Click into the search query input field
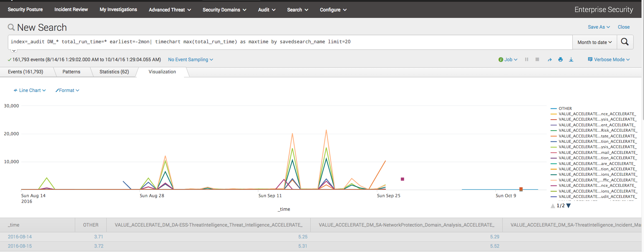 (x=286, y=42)
